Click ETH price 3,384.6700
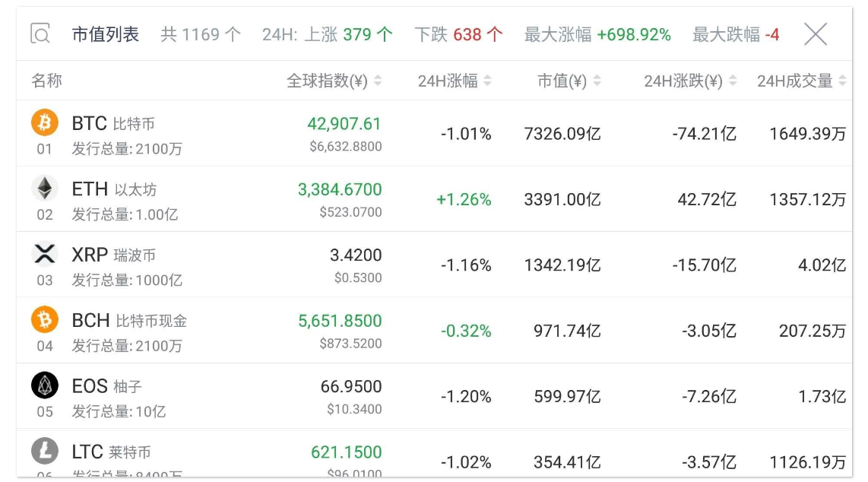 pos(340,189)
